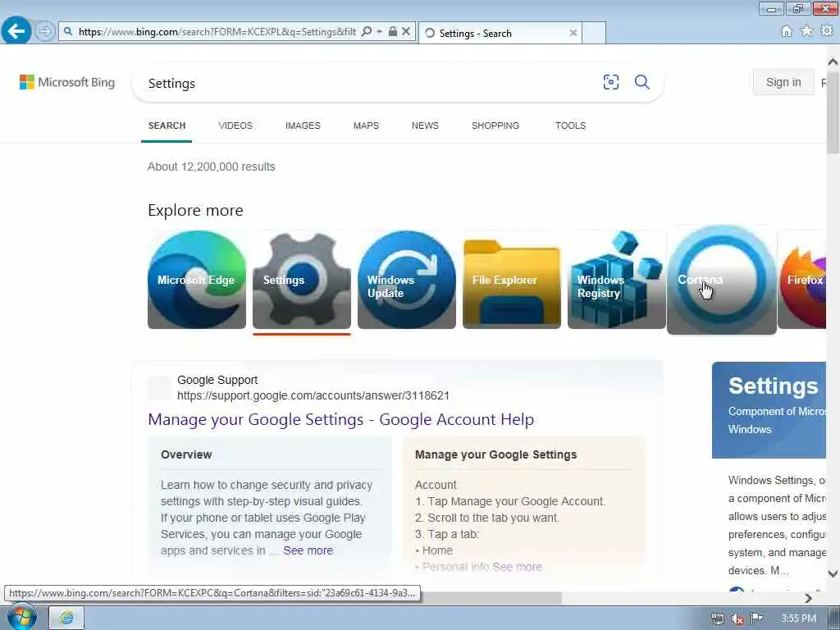Open Favorites star icon

click(x=806, y=31)
